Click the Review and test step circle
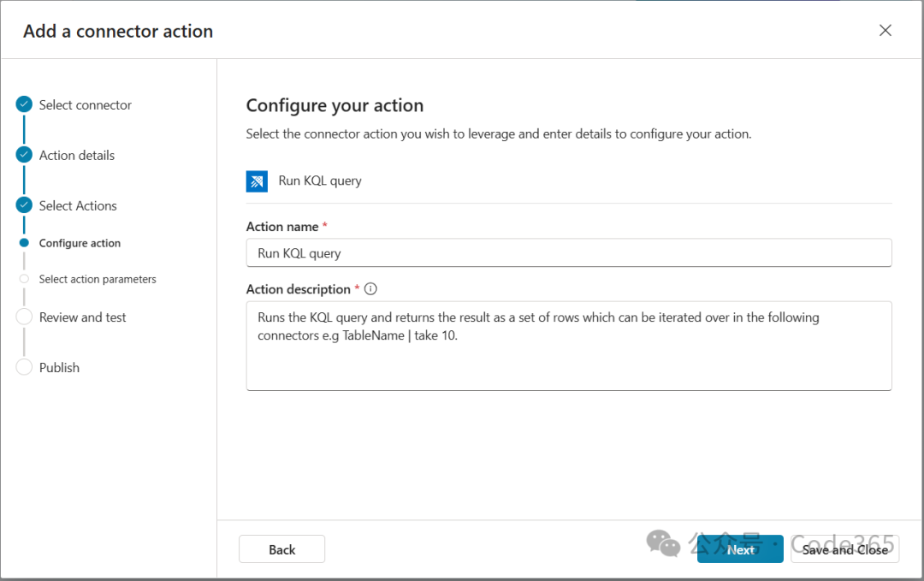Screen dimensions: 924x581 click(x=24, y=317)
